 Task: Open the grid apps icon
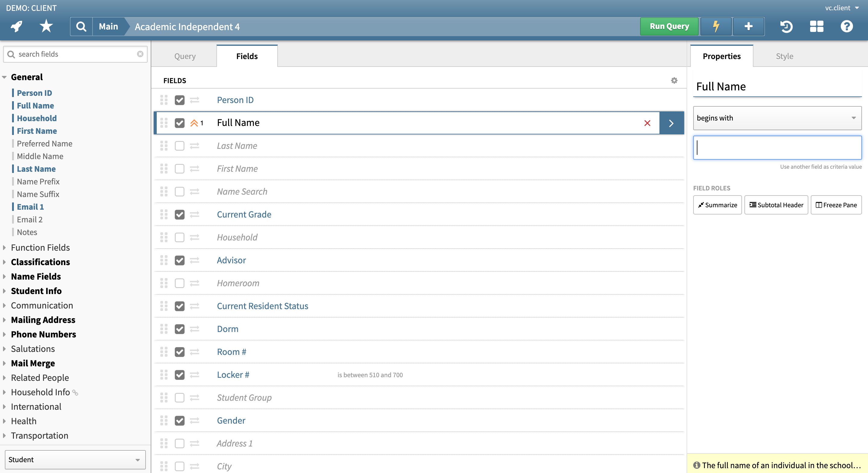(816, 26)
